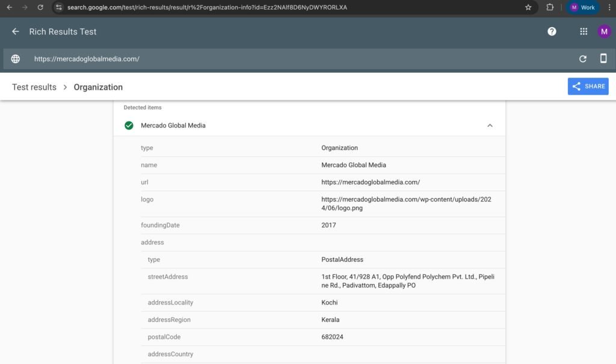Click the SHARE button
Image resolution: width=616 pixels, height=364 pixels.
(588, 86)
